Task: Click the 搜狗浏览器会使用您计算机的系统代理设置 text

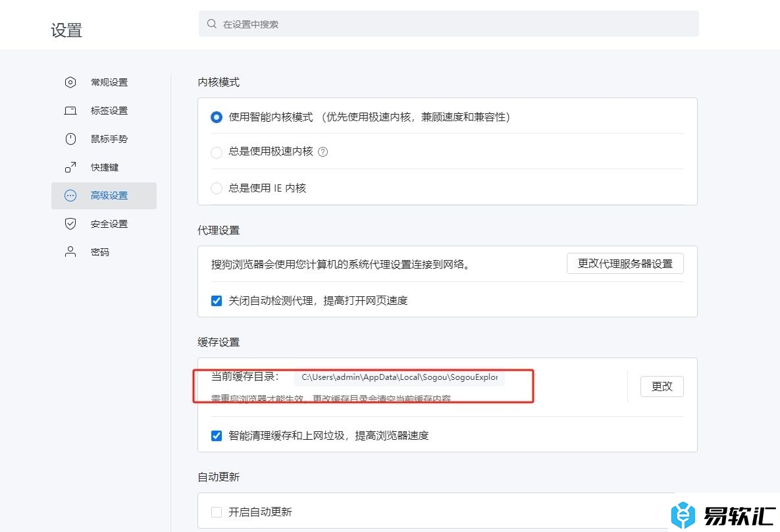Action: coord(340,264)
